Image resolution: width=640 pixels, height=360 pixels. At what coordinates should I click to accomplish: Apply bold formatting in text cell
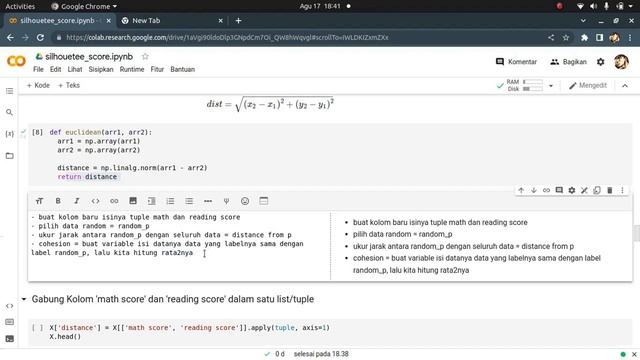coord(58,201)
